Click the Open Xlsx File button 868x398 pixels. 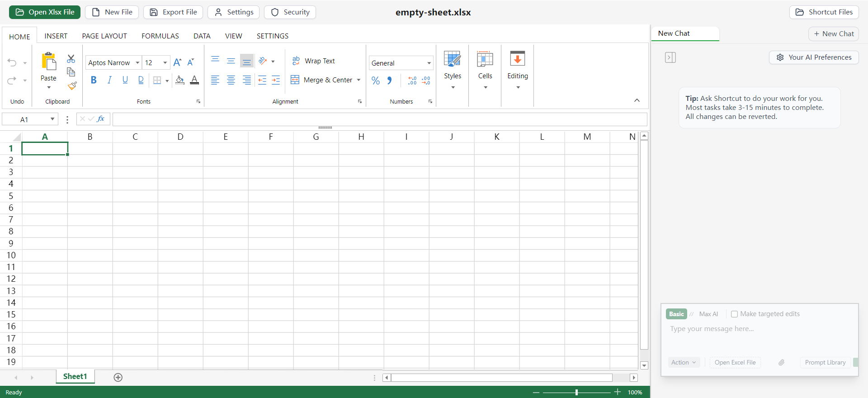pyautogui.click(x=45, y=12)
